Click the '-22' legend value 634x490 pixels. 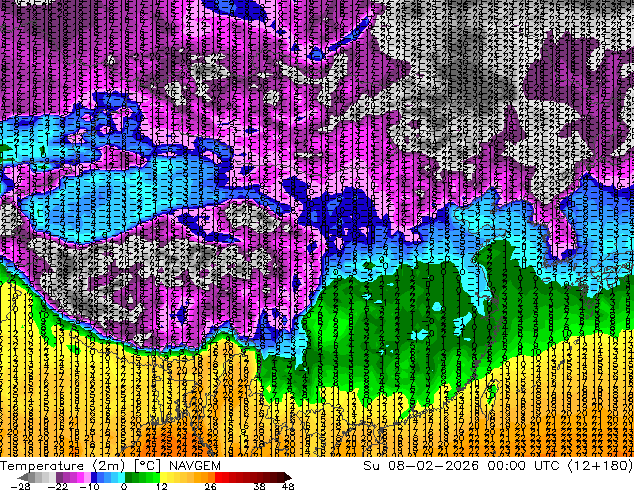coord(58,486)
